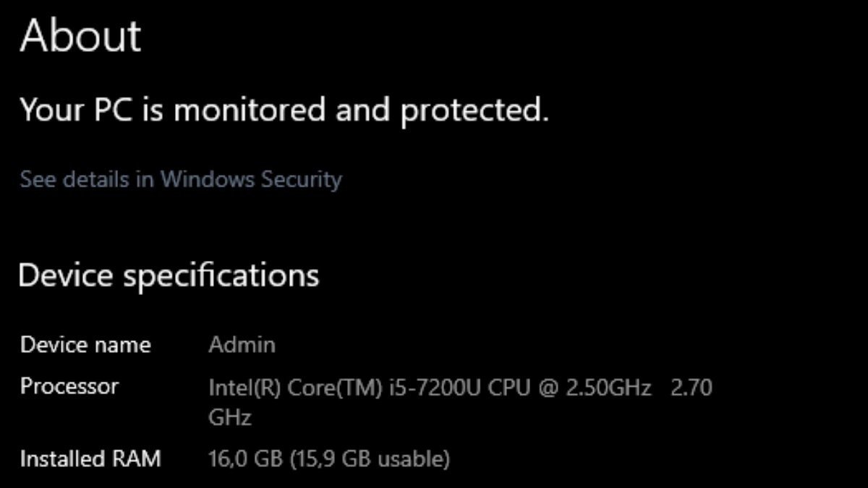Click the Installed RAM label
This screenshot has width=868, height=488.
(x=90, y=458)
